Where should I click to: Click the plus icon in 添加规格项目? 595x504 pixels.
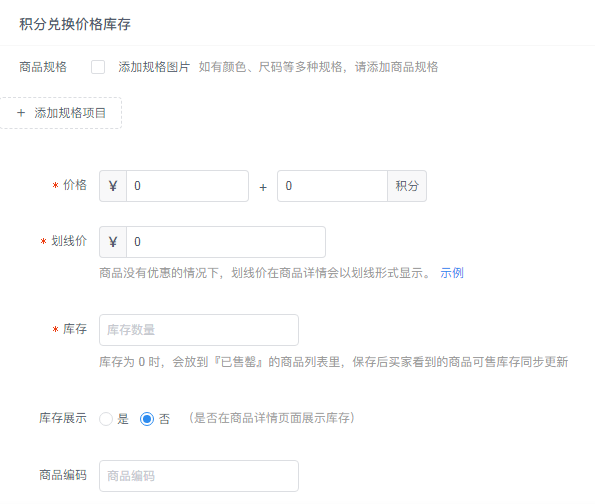(21, 113)
